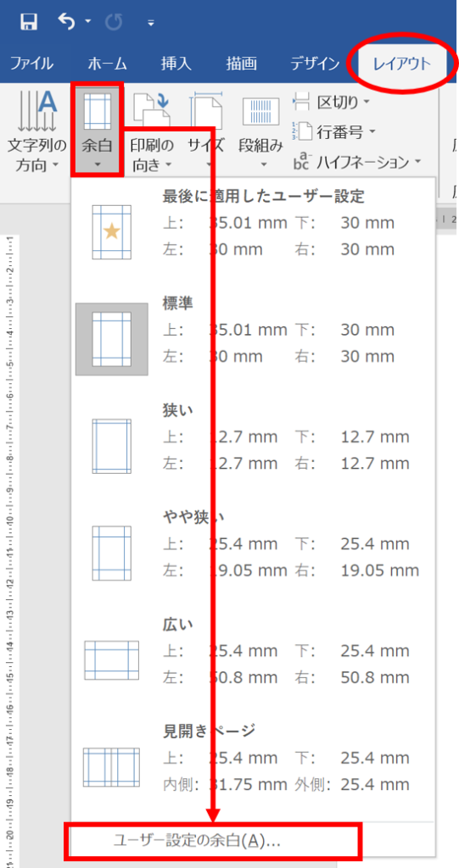Open the ファイル tab

[x=31, y=64]
